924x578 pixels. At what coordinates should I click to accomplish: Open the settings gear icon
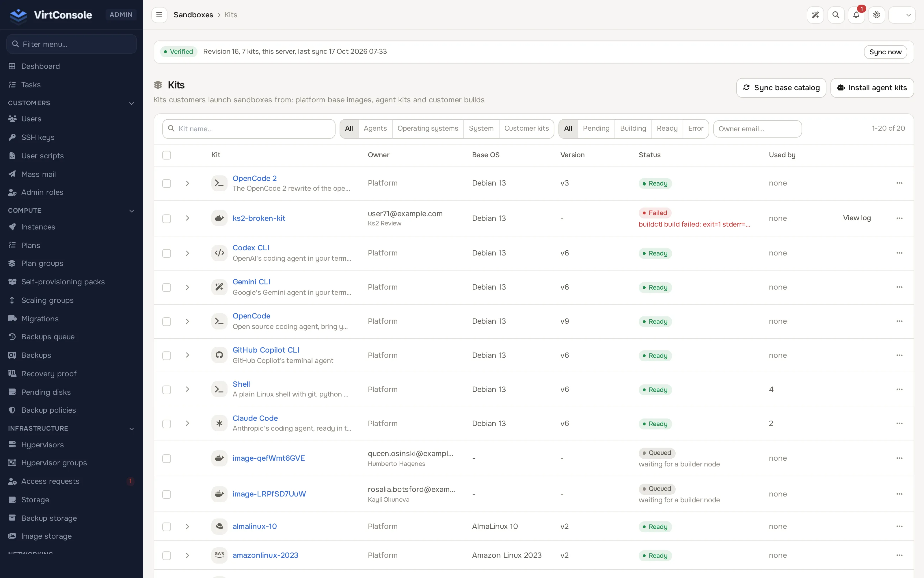[x=877, y=15]
